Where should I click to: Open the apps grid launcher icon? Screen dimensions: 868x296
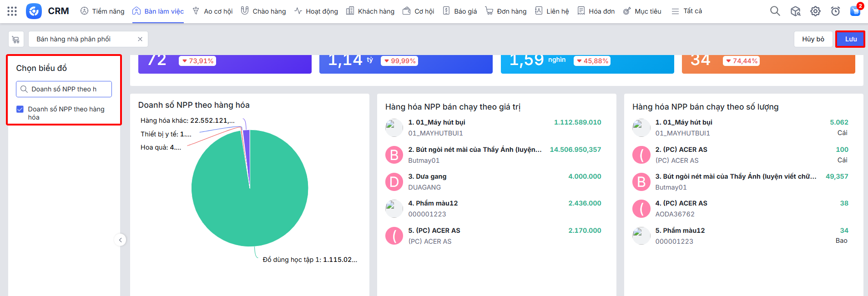tap(12, 11)
